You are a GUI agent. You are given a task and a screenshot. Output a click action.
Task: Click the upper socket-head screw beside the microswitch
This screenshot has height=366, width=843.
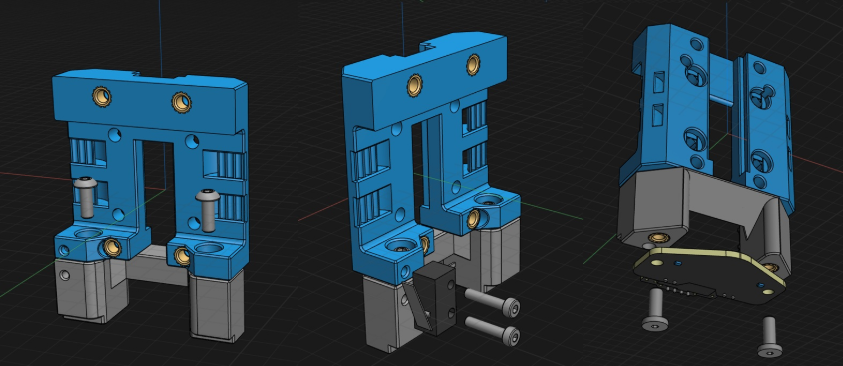pos(492,302)
